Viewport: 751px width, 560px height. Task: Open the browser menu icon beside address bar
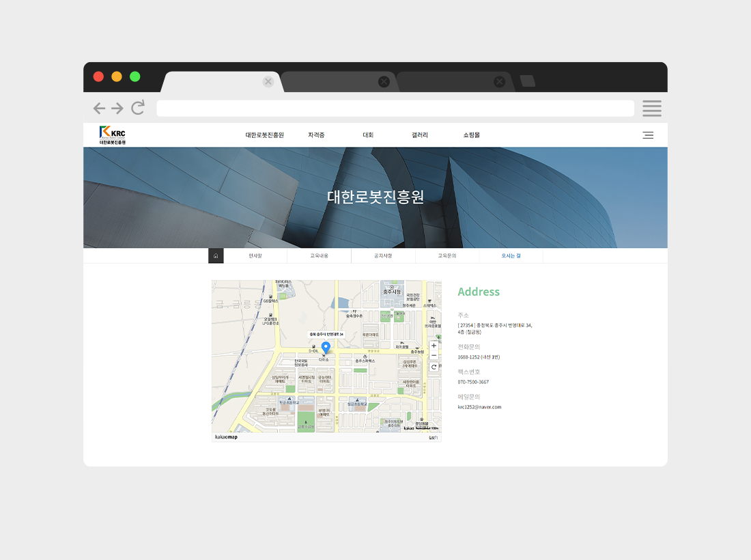coord(651,108)
